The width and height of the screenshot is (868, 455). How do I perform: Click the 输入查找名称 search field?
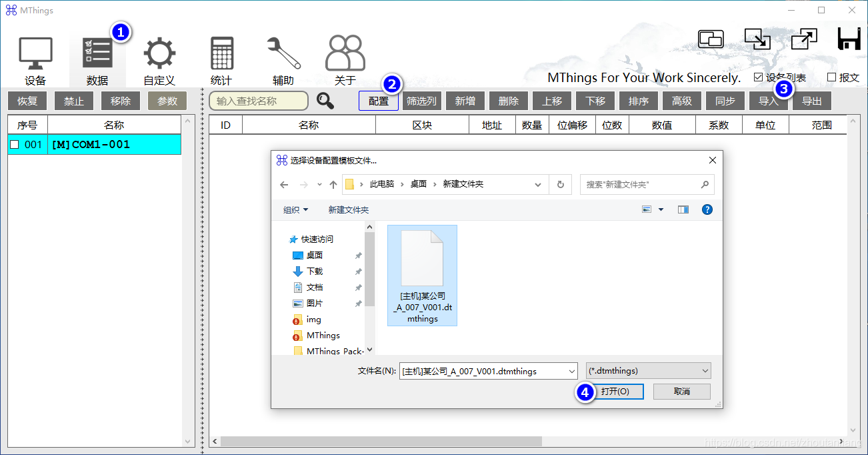[x=259, y=101]
